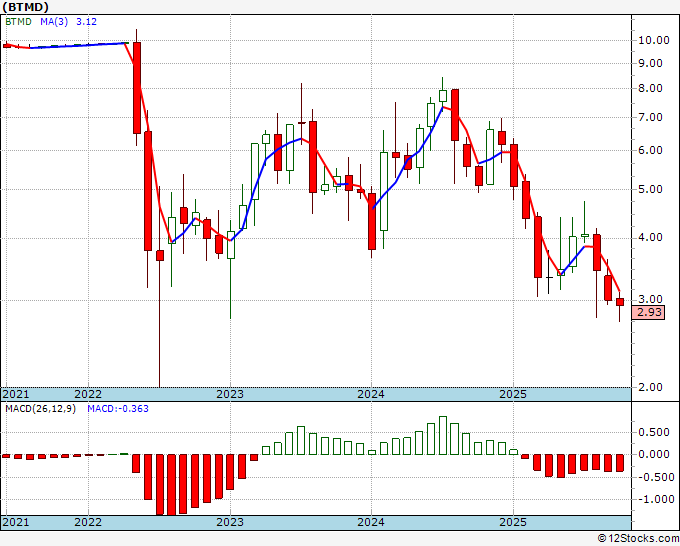The width and height of the screenshot is (680, 546).
Task: Click the (BTMD) chart title
Action: click(x=26, y=7)
